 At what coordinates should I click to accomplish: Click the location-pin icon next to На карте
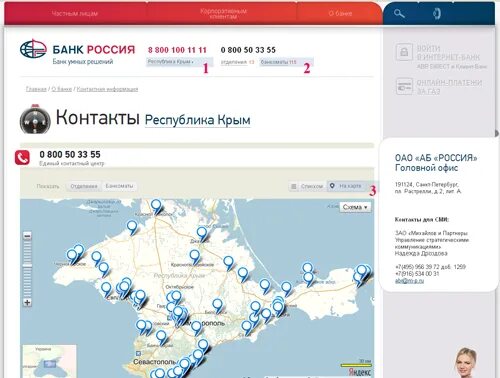pos(332,186)
